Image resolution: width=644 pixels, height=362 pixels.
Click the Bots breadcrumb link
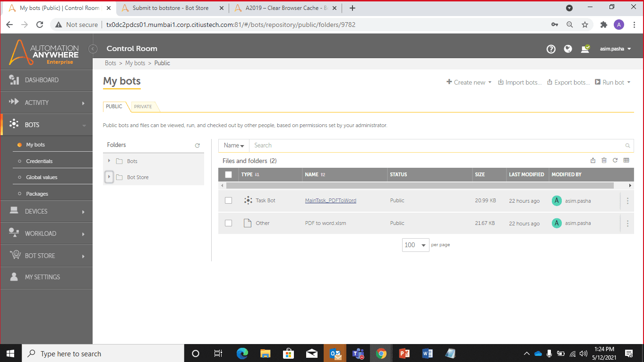(x=111, y=63)
